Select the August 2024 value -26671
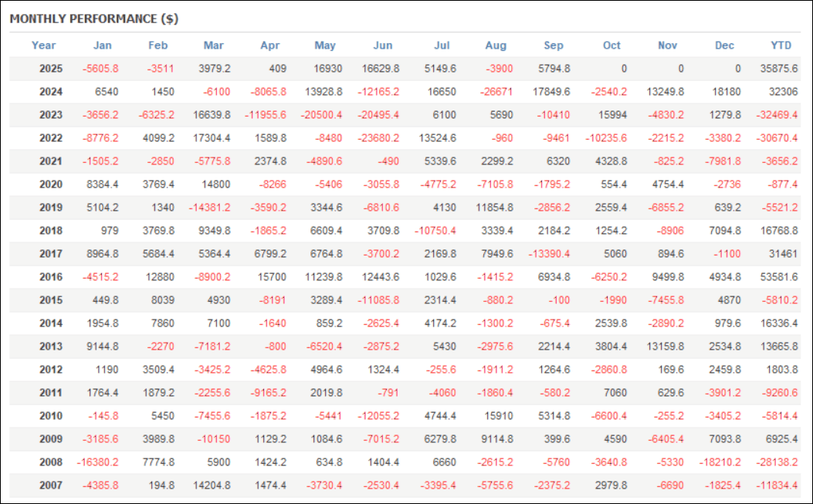 [496, 92]
